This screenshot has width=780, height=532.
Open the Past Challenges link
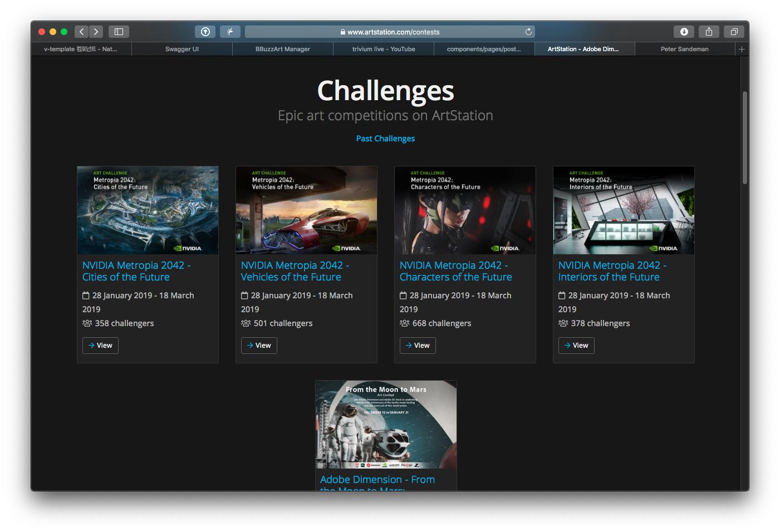click(385, 139)
